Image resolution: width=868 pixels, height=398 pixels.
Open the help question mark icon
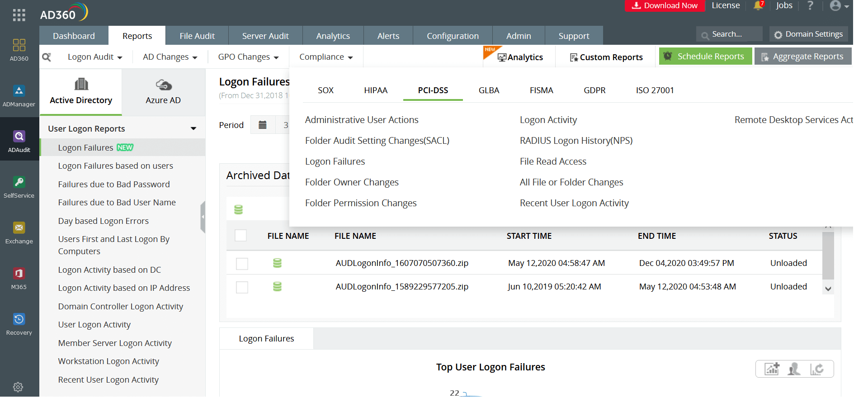coord(810,5)
